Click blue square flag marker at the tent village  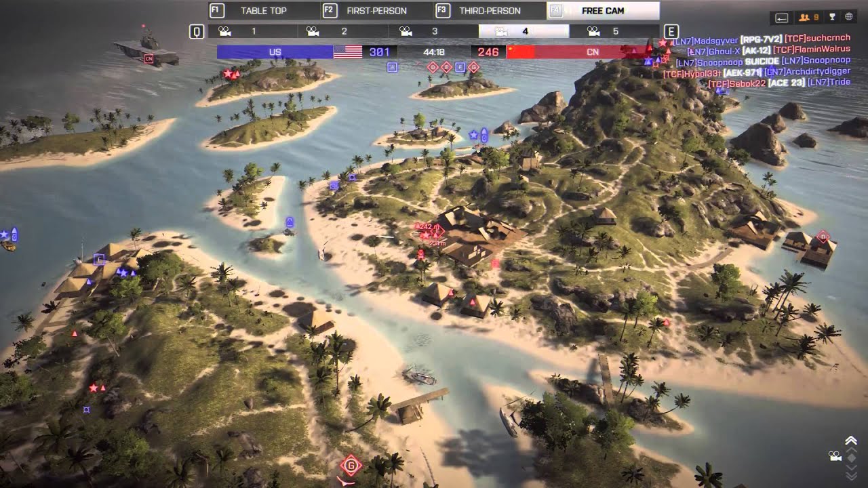[99, 259]
